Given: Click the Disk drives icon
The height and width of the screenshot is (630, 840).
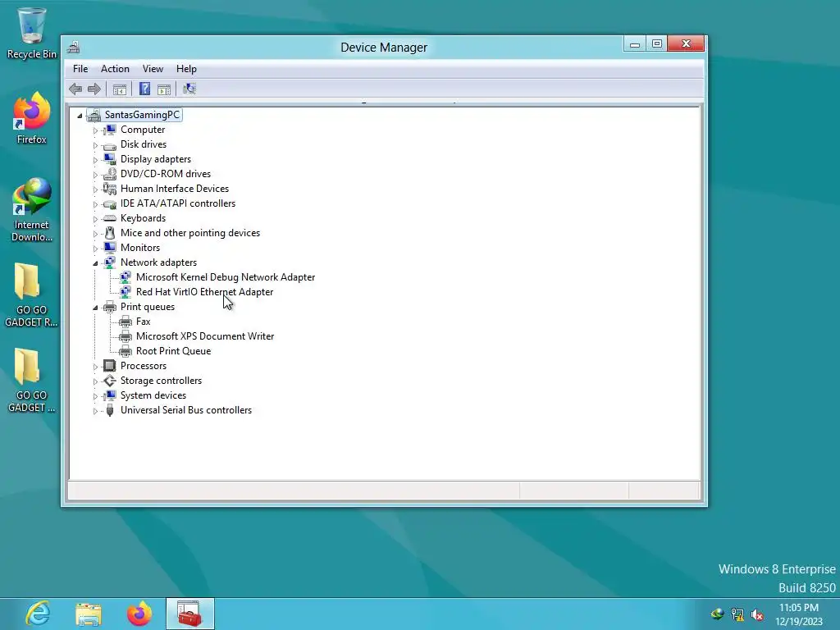Looking at the screenshot, I should coord(110,144).
